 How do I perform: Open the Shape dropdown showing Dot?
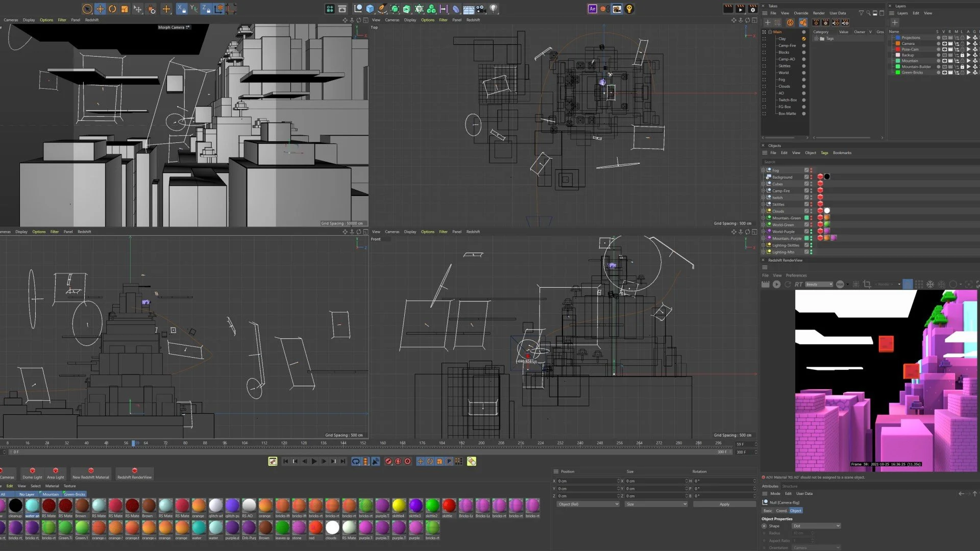(x=816, y=526)
